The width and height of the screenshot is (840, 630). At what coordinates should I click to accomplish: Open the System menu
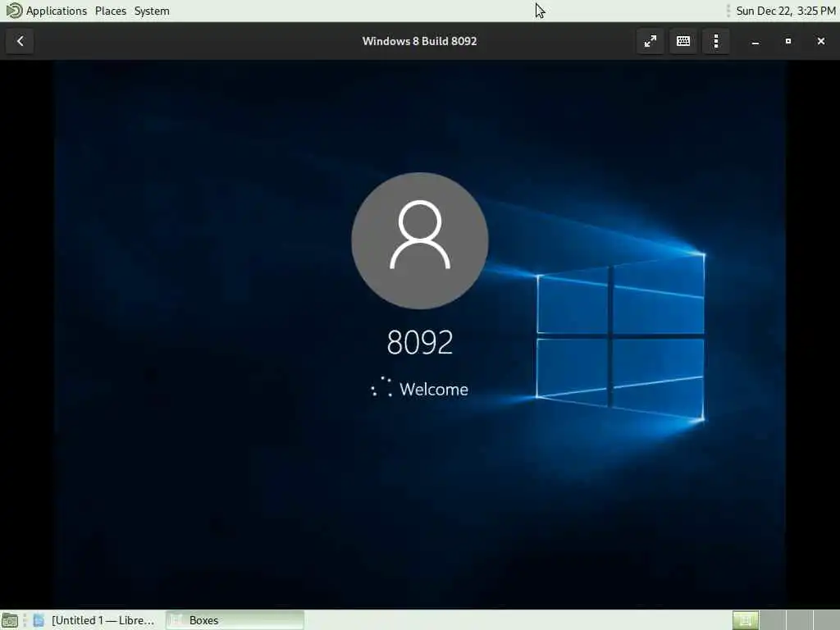(x=152, y=11)
